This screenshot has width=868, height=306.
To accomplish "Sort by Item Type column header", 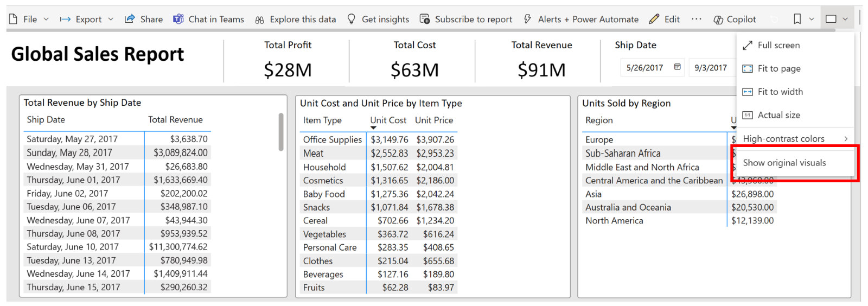I will coord(322,120).
